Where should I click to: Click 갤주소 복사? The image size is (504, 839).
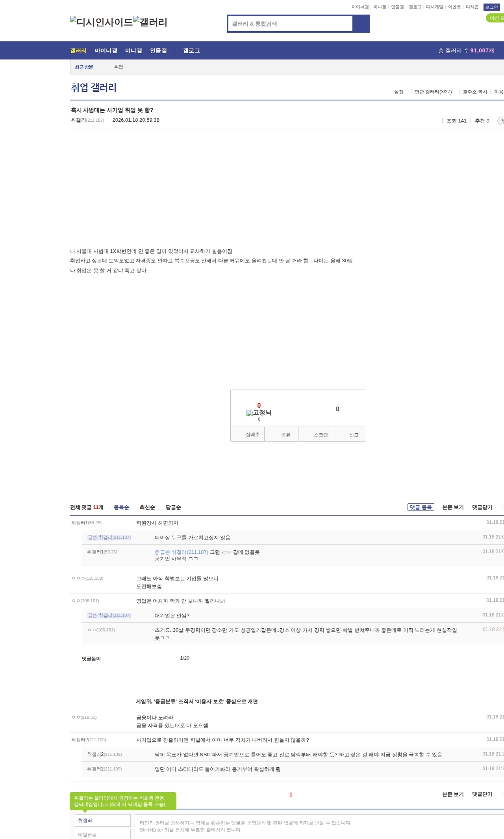tap(475, 92)
